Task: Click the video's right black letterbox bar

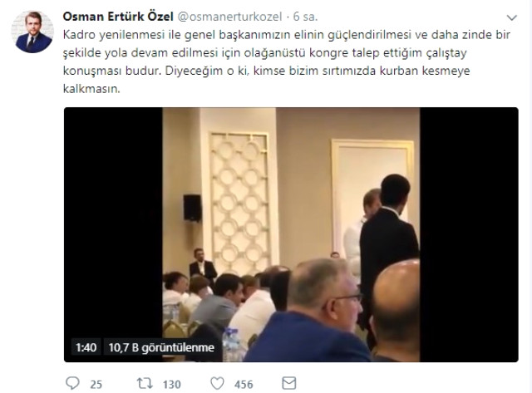Action: pyautogui.click(x=469, y=234)
